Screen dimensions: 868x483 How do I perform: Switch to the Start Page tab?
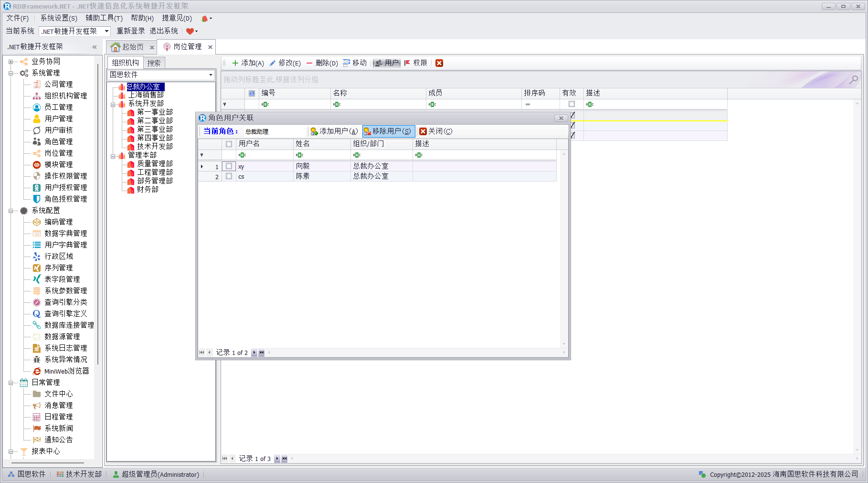point(128,47)
